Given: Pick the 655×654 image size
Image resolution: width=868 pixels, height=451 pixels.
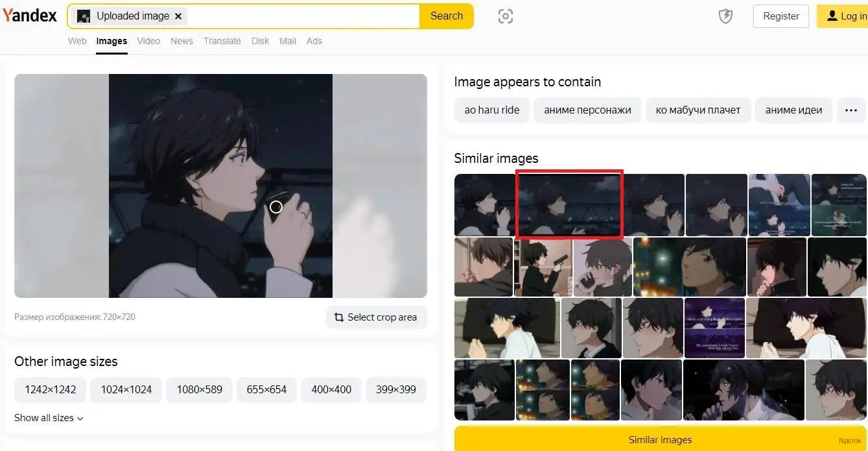Looking at the screenshot, I should [266, 390].
